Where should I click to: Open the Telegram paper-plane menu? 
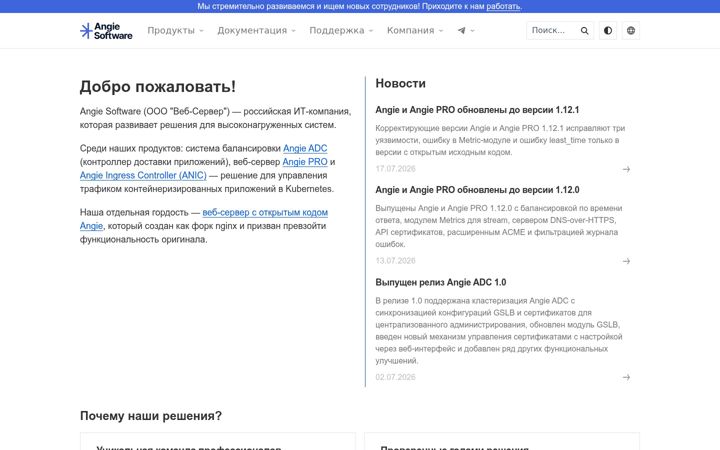click(466, 31)
